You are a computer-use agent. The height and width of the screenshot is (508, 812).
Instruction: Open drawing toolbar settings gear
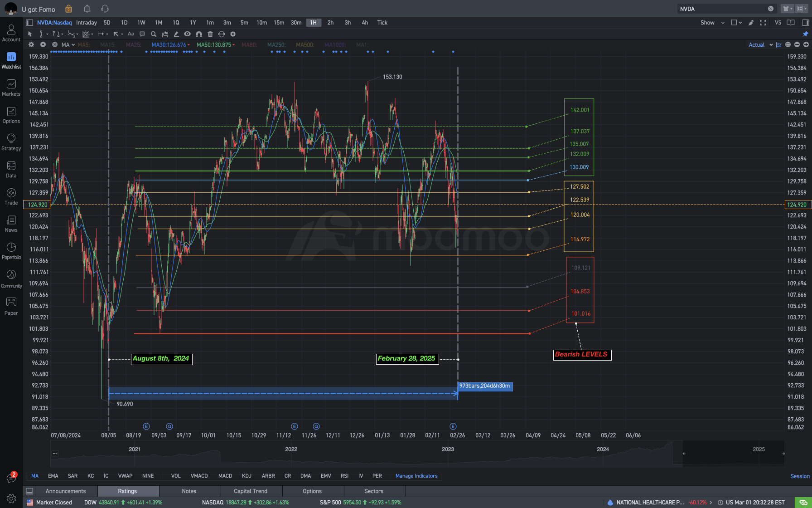[233, 34]
